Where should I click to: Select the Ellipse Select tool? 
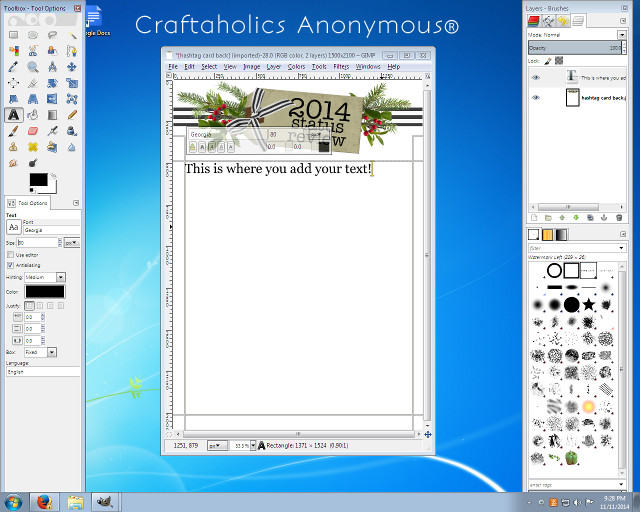33,35
